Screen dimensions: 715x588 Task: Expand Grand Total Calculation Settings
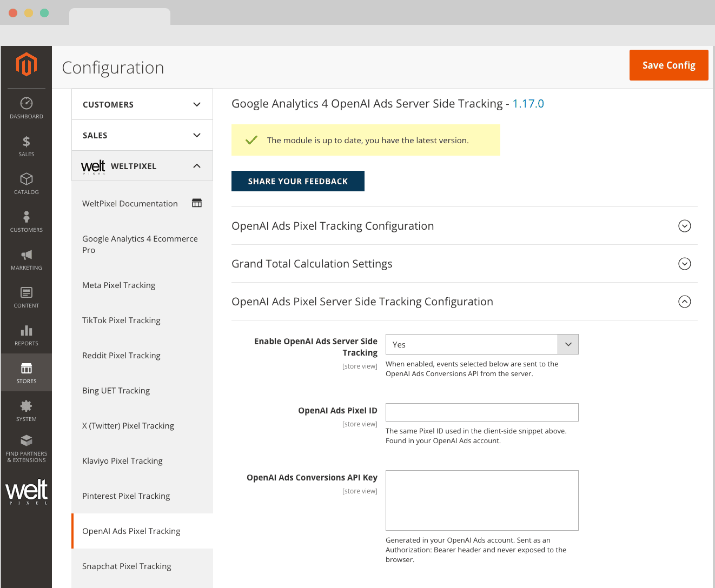[465, 264]
